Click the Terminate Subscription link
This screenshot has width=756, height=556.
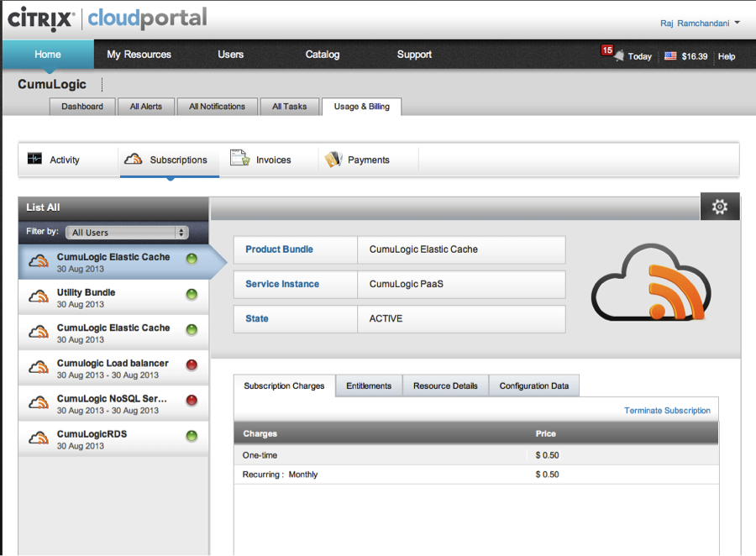coord(667,411)
